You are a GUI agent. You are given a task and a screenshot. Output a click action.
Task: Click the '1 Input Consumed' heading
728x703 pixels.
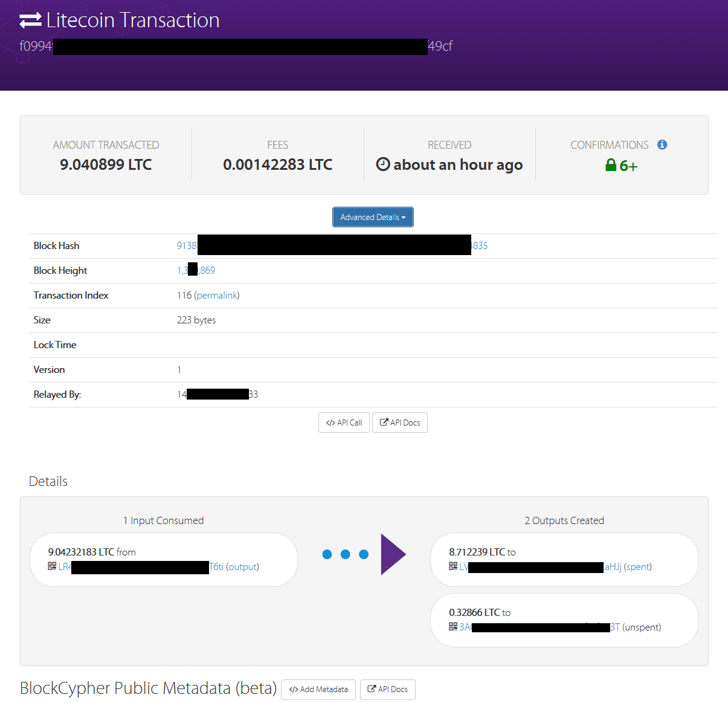[x=164, y=520]
